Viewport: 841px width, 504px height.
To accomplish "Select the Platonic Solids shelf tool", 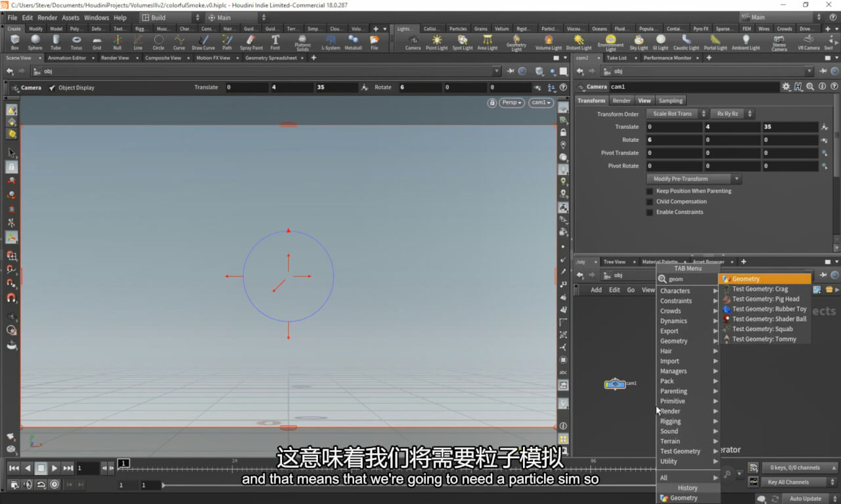I will point(302,43).
